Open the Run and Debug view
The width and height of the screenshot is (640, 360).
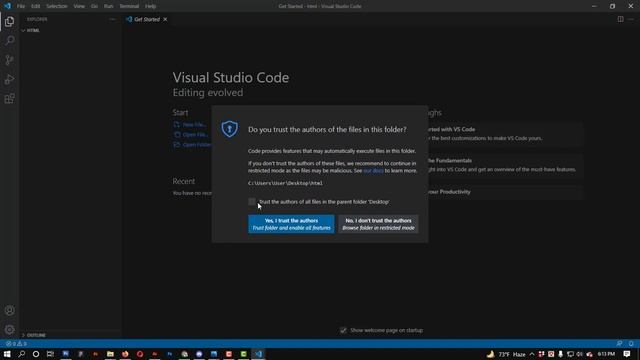(9, 79)
